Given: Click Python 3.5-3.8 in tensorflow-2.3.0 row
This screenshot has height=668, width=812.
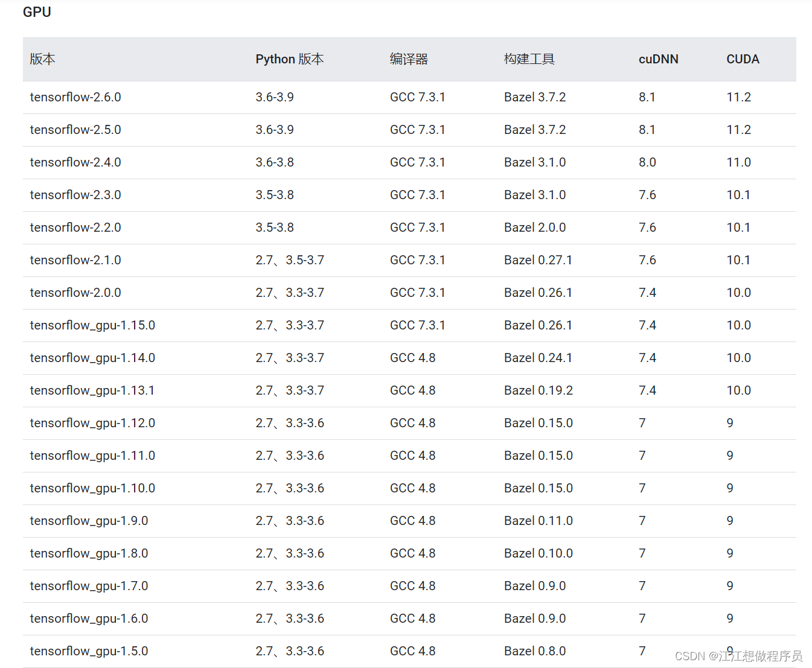Looking at the screenshot, I should pos(275,195).
